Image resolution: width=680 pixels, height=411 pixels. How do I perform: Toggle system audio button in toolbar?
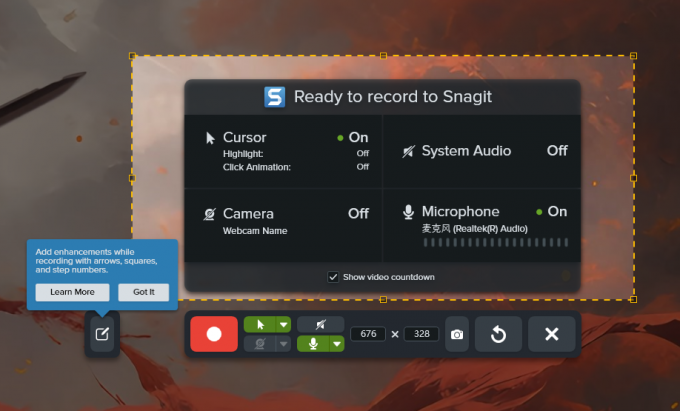point(320,325)
